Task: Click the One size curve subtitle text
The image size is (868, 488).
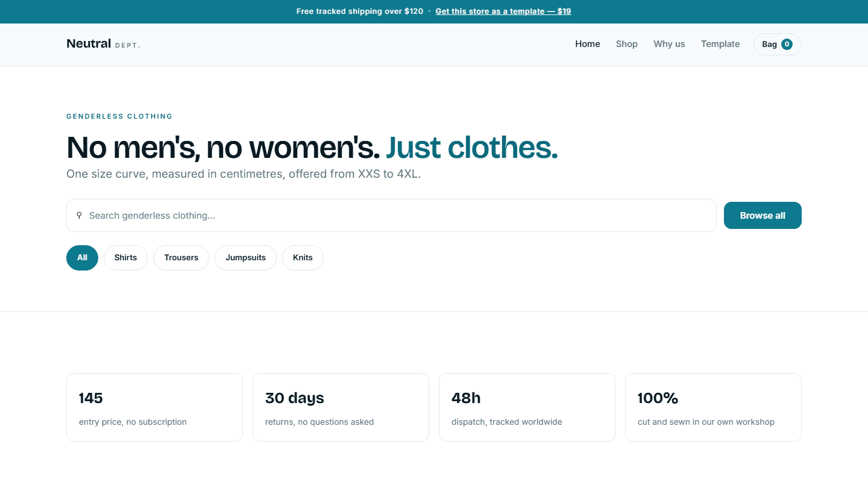Action: point(244,174)
